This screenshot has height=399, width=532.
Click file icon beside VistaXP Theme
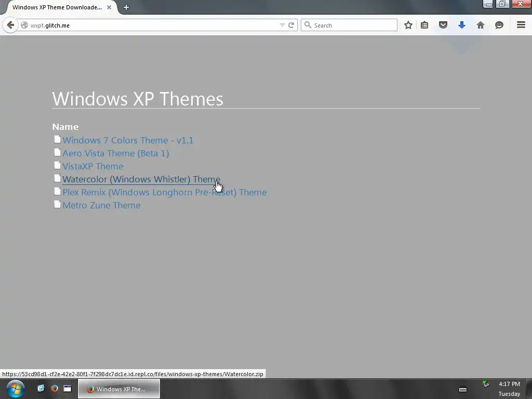(x=57, y=165)
